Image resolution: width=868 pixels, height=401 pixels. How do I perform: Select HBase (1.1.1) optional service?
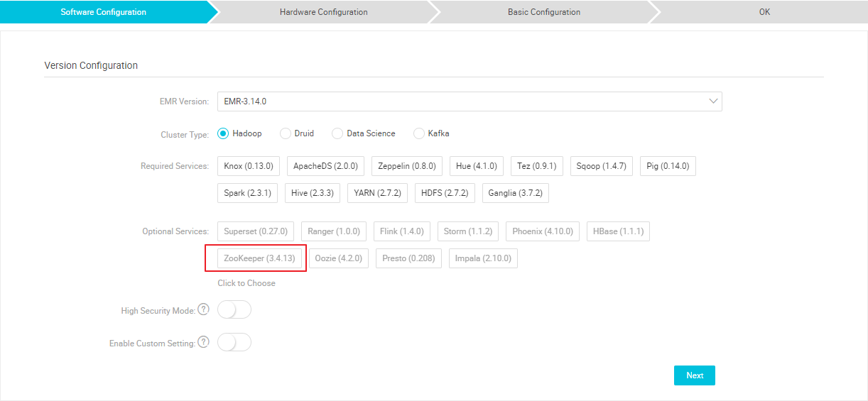pos(618,231)
